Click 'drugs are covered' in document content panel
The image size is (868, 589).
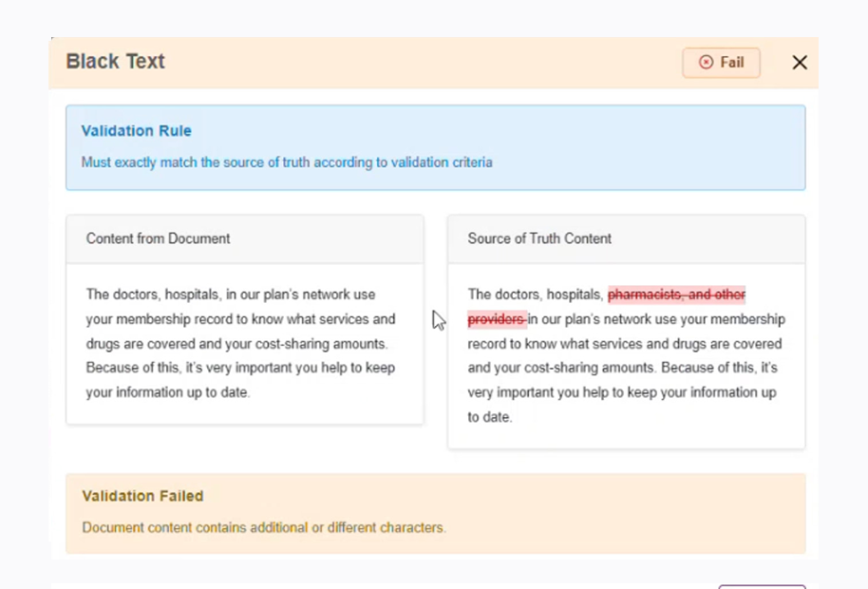pyautogui.click(x=140, y=344)
